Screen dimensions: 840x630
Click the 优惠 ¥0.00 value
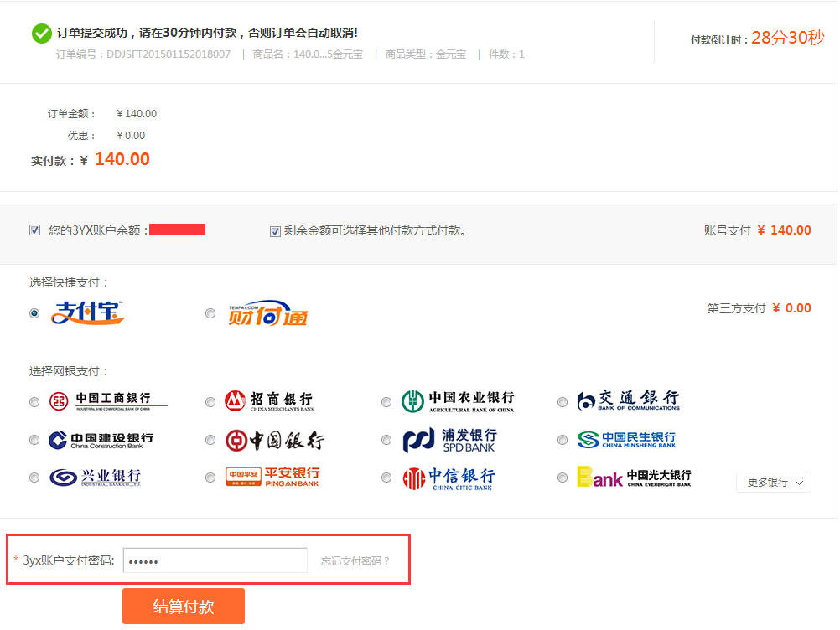click(x=131, y=136)
